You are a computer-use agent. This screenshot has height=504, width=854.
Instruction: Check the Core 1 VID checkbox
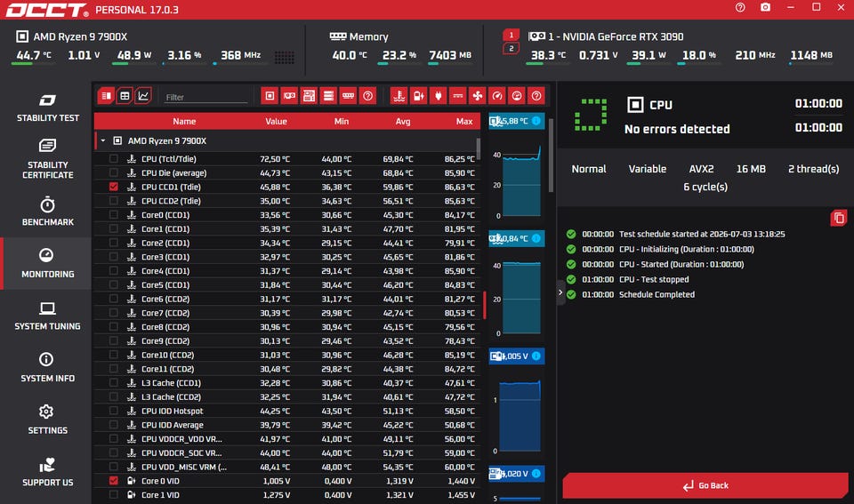click(x=113, y=495)
